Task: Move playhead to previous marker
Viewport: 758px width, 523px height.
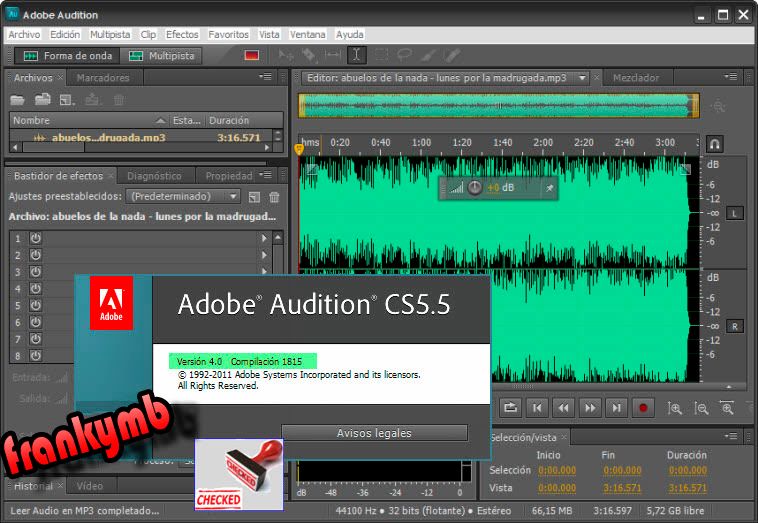Action: pyautogui.click(x=537, y=408)
